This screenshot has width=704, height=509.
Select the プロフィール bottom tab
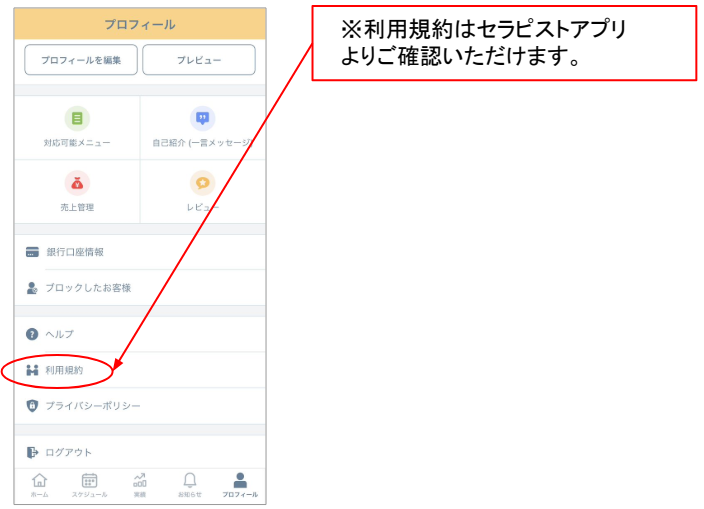click(x=240, y=485)
